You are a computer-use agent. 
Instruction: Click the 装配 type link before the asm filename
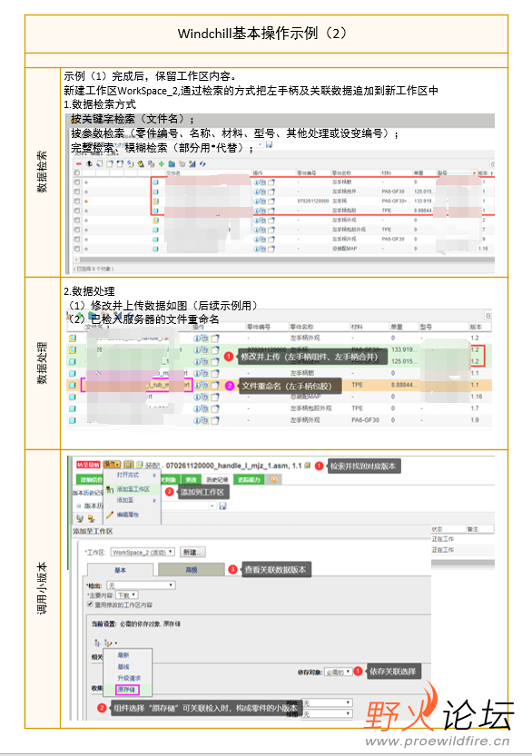click(x=153, y=466)
